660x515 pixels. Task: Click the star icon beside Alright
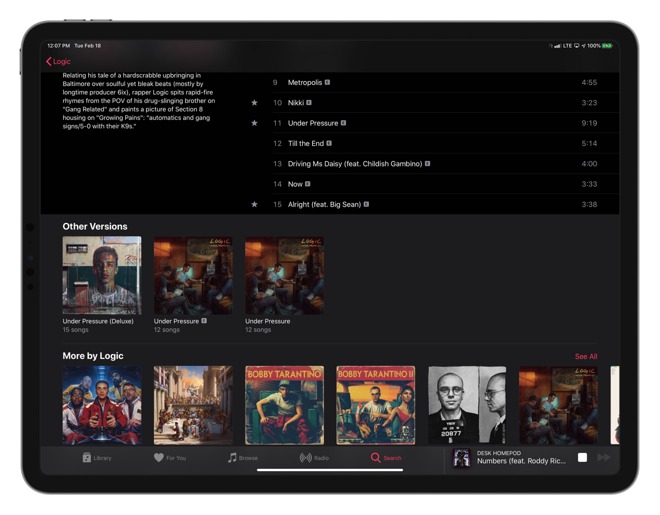(254, 204)
